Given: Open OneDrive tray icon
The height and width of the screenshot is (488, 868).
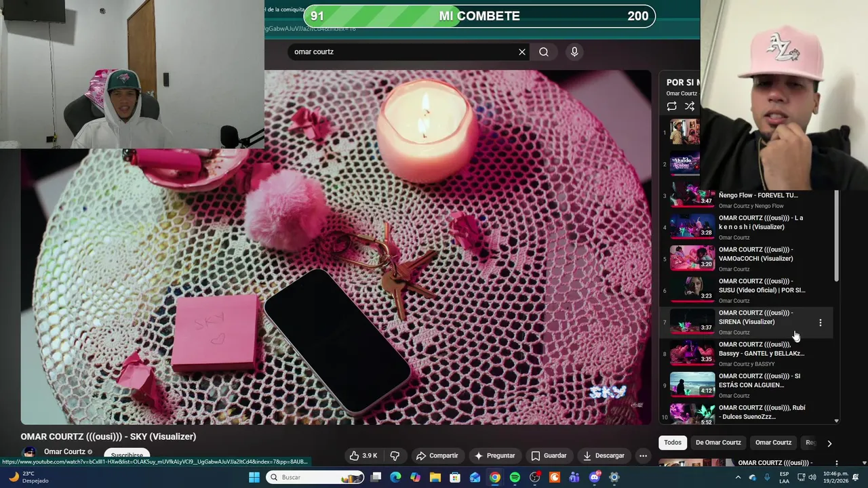Looking at the screenshot, I should tap(753, 477).
